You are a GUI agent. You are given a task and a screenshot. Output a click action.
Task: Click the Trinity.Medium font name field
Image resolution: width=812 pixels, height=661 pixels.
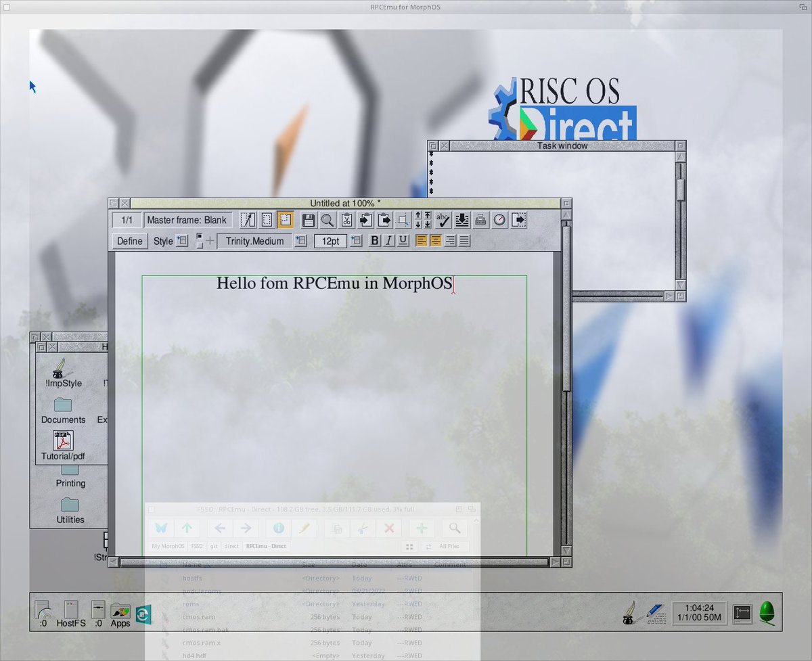[x=255, y=241]
